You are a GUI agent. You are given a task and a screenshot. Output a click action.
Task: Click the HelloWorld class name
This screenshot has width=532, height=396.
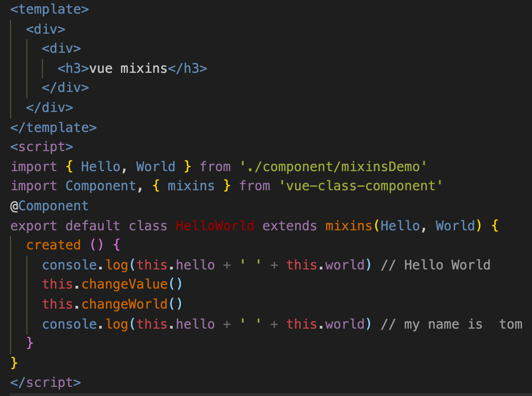[x=215, y=225]
